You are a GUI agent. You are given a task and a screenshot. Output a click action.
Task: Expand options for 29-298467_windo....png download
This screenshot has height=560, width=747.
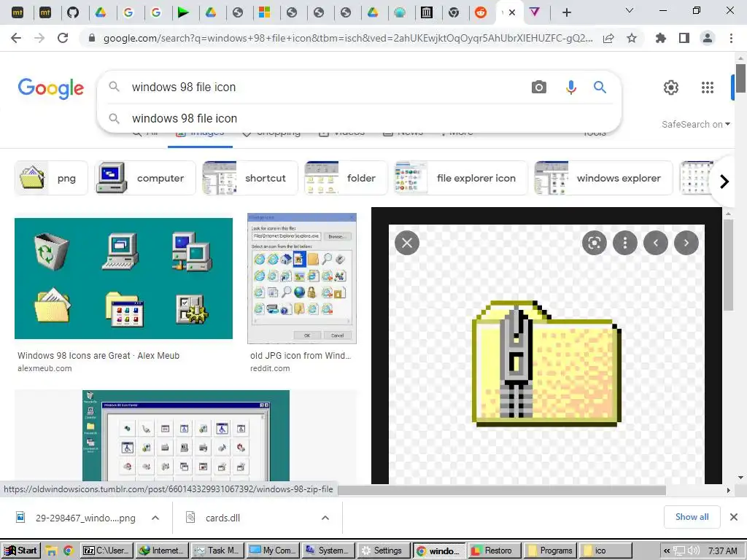[155, 518]
